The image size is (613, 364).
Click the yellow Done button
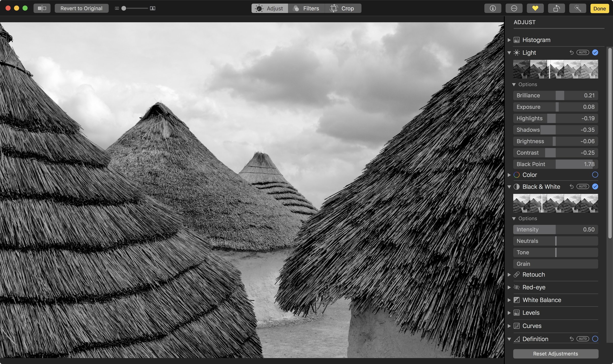[600, 8]
